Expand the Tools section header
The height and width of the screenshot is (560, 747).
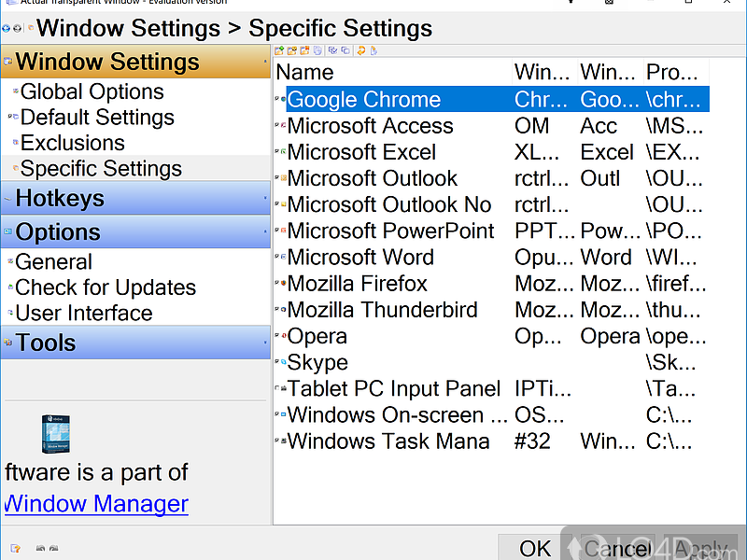[x=135, y=342]
